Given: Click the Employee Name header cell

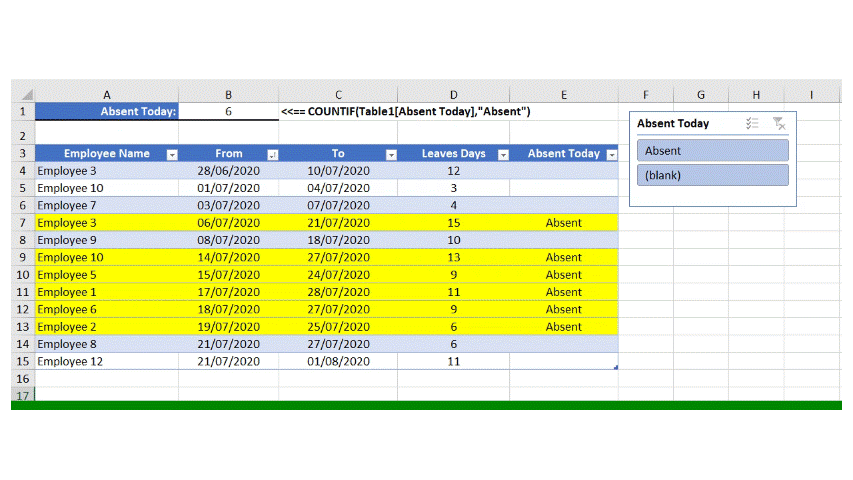Looking at the screenshot, I should 107,153.
